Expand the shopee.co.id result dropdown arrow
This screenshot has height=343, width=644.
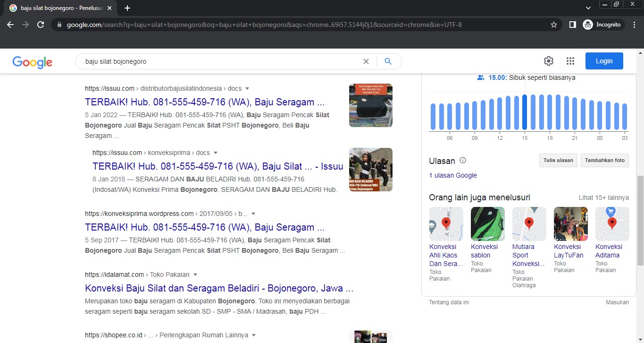254,335
